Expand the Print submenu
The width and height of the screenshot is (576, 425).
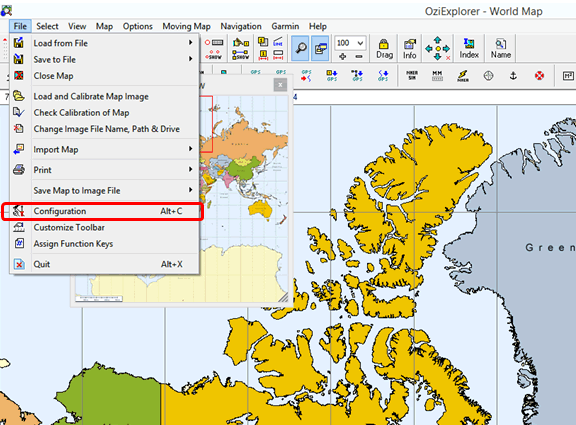[105, 170]
